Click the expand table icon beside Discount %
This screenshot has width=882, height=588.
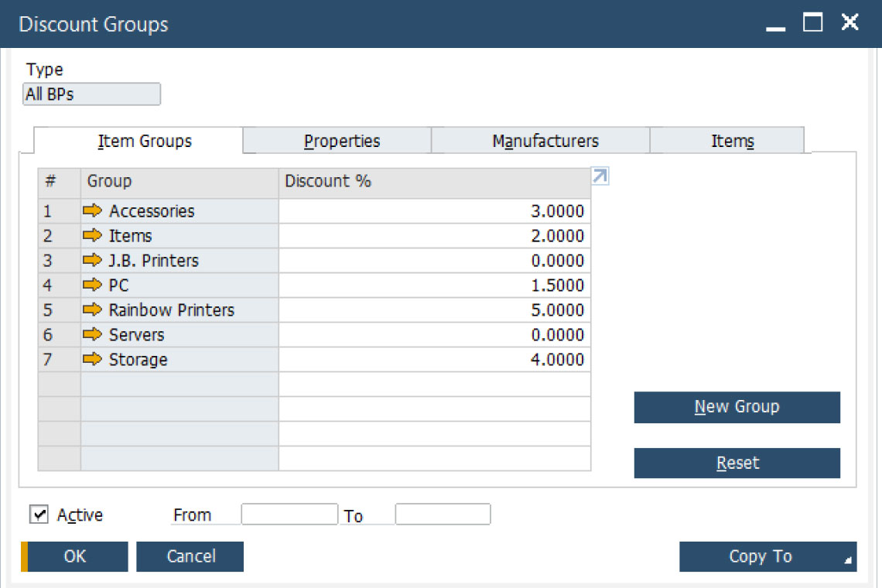click(x=600, y=177)
